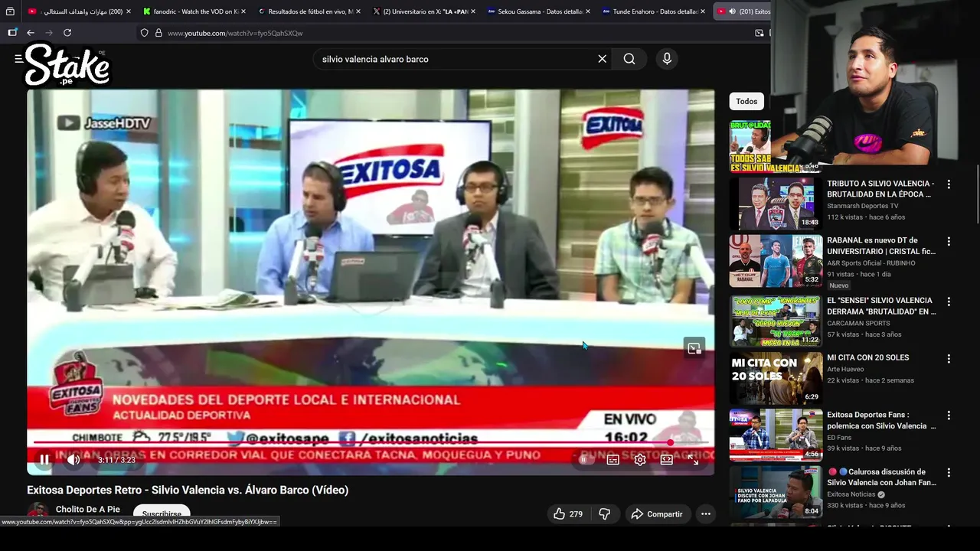Toggle the autoplay switch in player
Image resolution: width=980 pixels, height=551 pixels.
pyautogui.click(x=585, y=460)
